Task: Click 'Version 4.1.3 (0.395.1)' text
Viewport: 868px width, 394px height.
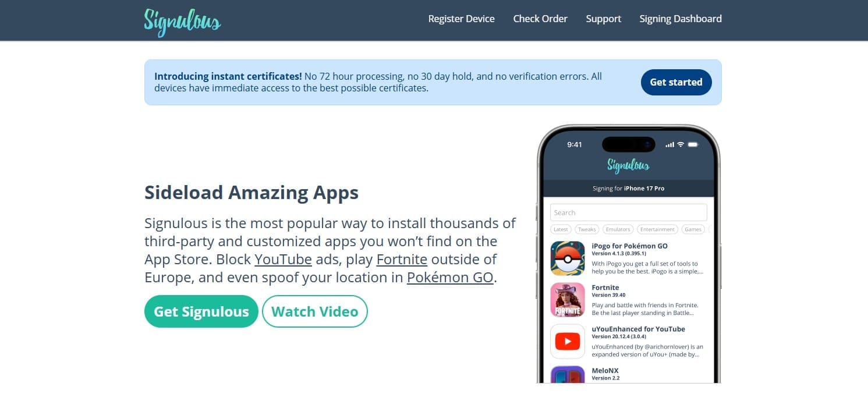Action: pos(618,254)
